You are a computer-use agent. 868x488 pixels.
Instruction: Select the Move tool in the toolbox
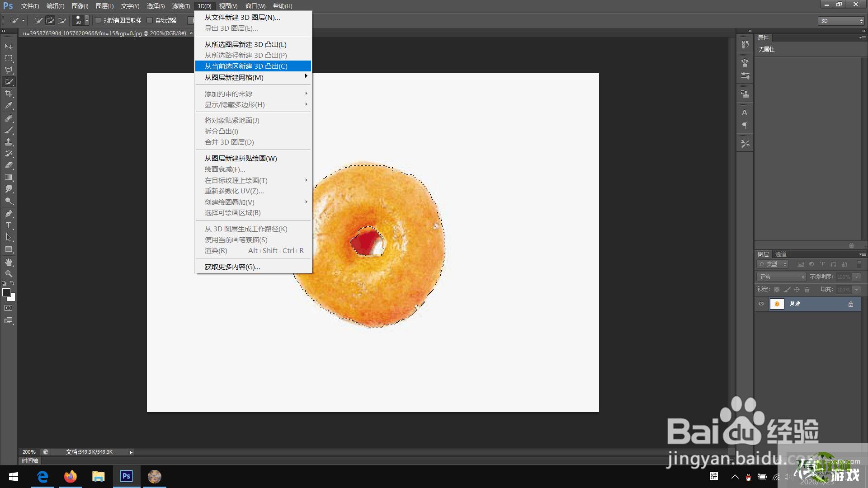point(9,47)
